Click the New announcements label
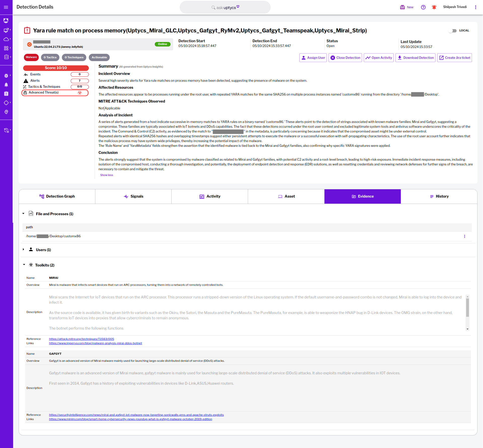 click(x=410, y=7)
